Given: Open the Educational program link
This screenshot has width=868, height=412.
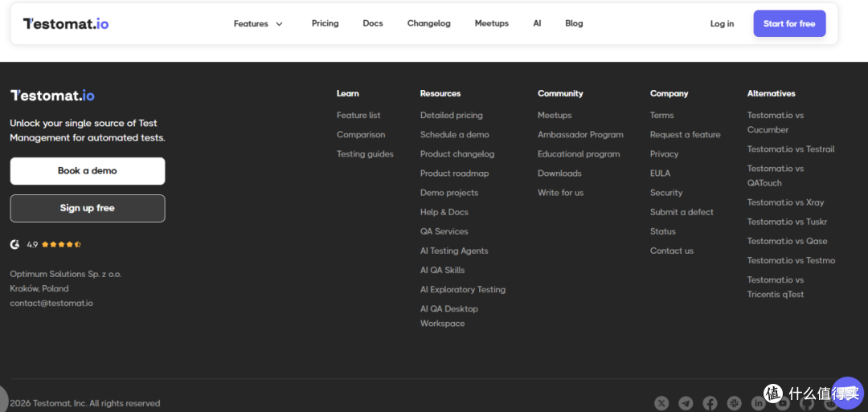Looking at the screenshot, I should [x=579, y=153].
